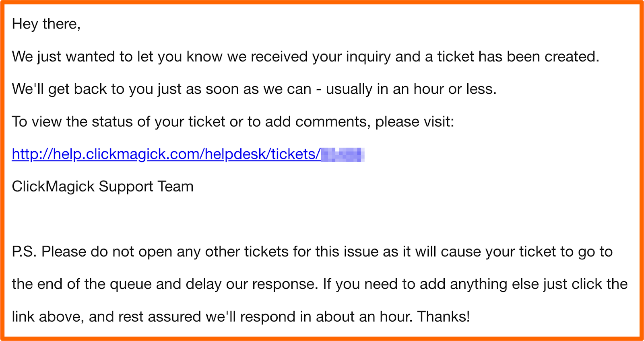The image size is (644, 341).
Task: Click the 'ClickMagick Support Team' signature
Action: coord(103,187)
